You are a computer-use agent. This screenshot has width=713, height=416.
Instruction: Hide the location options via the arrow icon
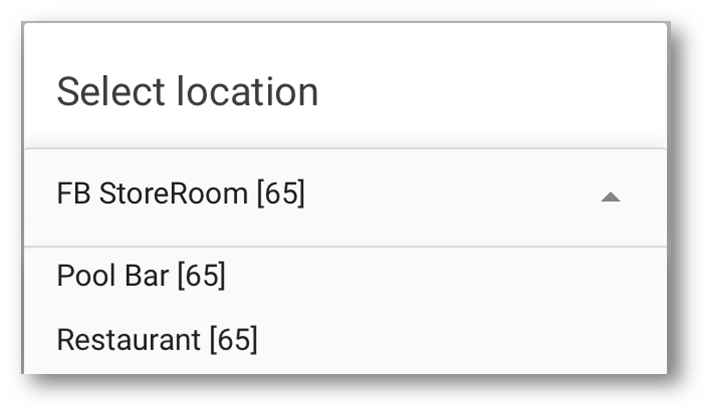(x=610, y=198)
